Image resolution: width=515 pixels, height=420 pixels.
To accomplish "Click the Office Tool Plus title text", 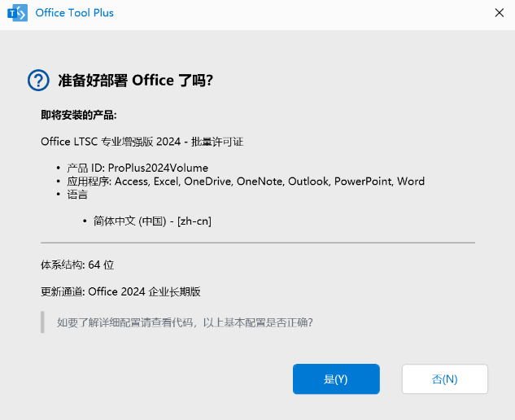I will tap(75, 13).
